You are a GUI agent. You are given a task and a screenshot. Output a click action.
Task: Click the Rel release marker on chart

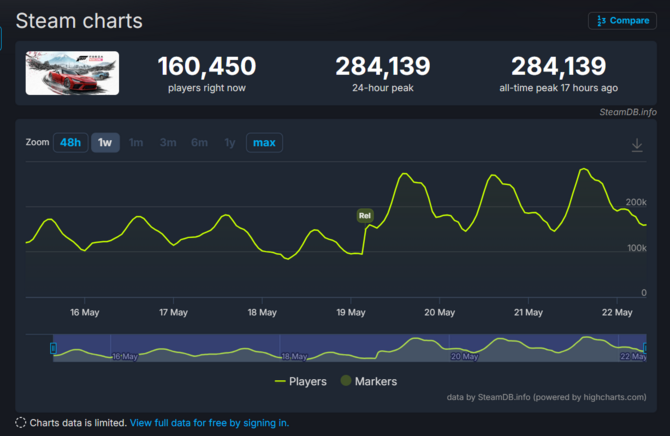tap(365, 215)
